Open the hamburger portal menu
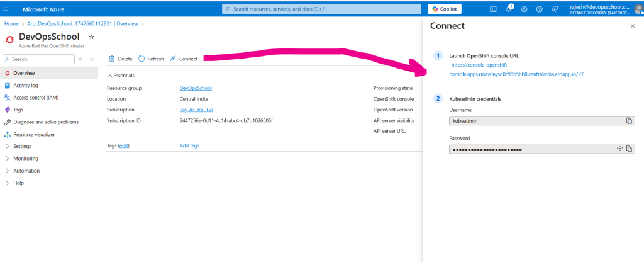Screen dimensions: 644x262 coord(8,9)
